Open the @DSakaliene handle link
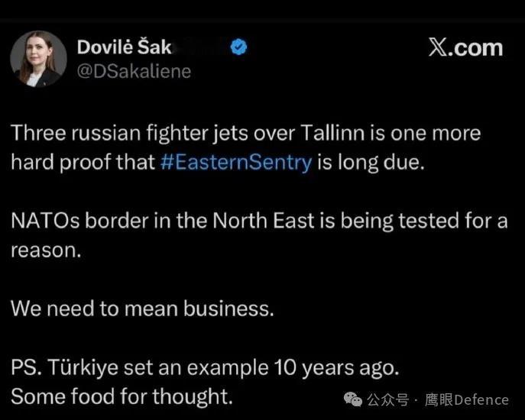This screenshot has height=420, width=525. 134,71
